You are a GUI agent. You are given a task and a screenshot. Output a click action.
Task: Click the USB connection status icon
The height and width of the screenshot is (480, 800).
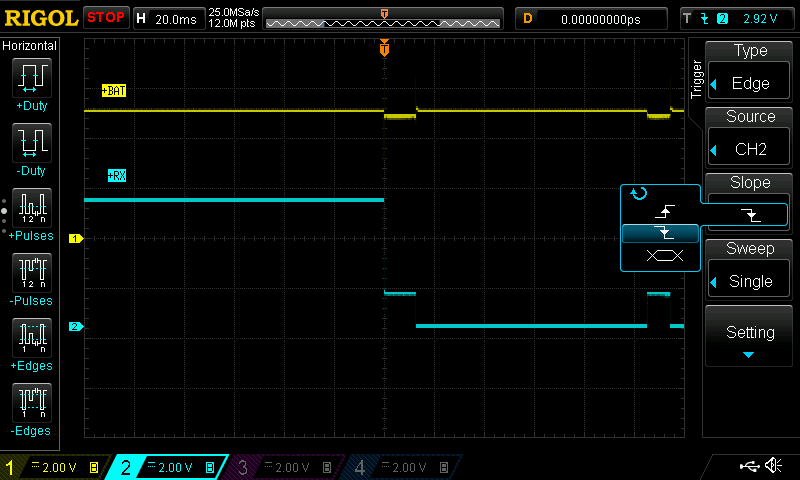tap(749, 466)
